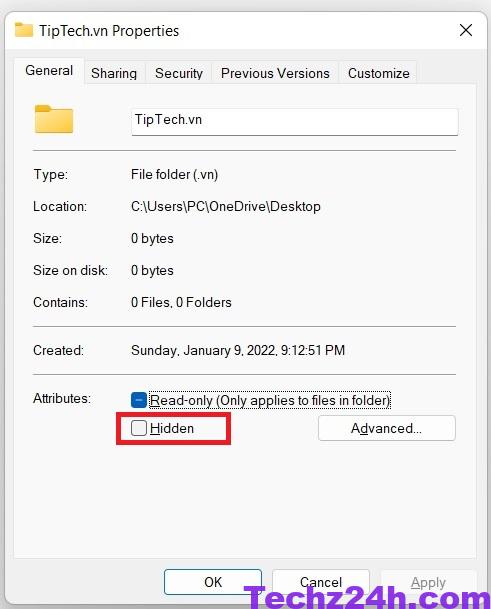Open the Security tab
The height and width of the screenshot is (609, 491).
179,73
